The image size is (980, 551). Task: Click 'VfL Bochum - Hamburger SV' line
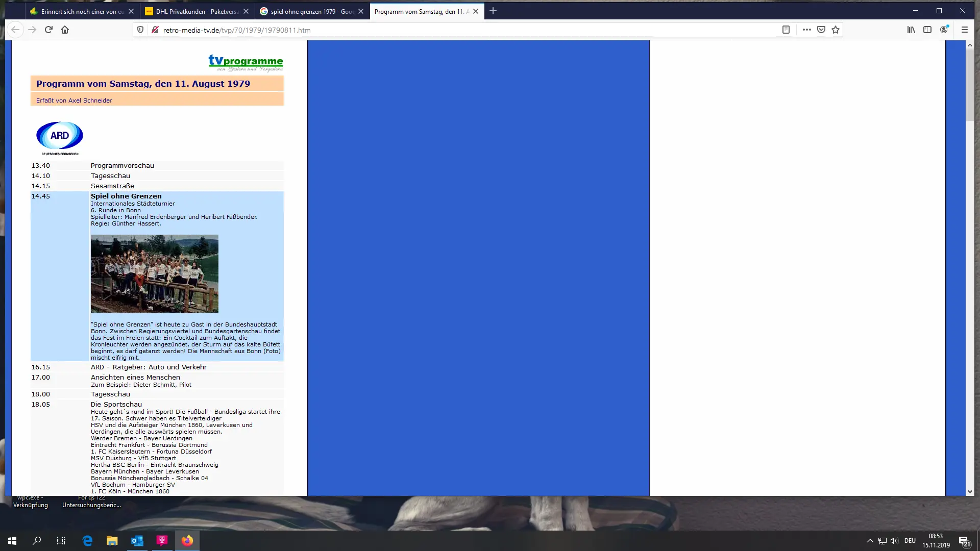133,485
